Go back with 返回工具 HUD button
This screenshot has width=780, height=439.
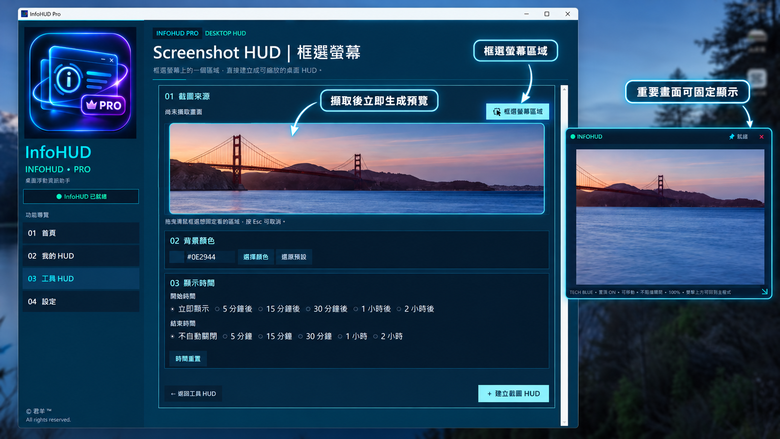pos(193,393)
